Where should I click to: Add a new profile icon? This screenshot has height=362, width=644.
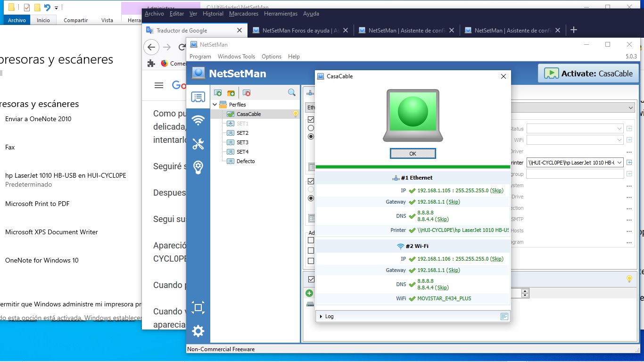[x=218, y=93]
